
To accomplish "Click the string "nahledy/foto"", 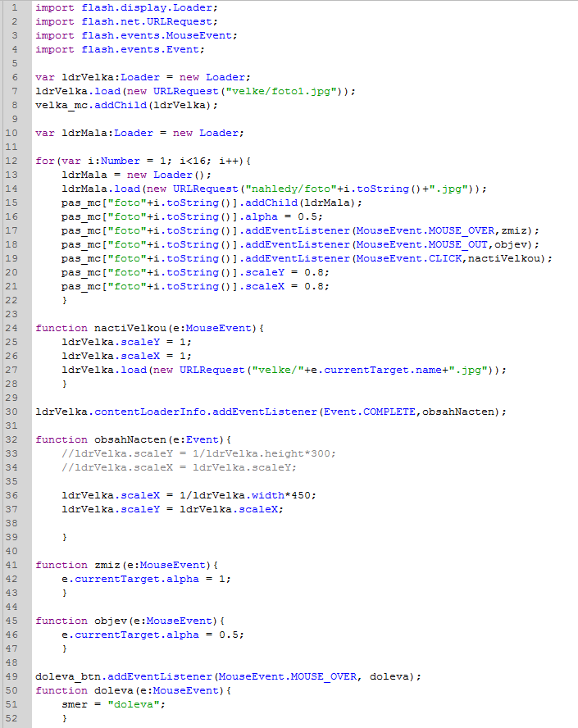I will point(291,189).
